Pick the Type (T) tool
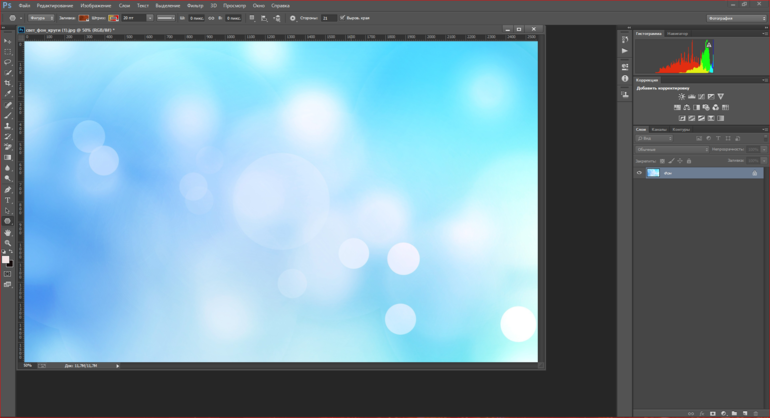770x418 pixels. click(8, 200)
